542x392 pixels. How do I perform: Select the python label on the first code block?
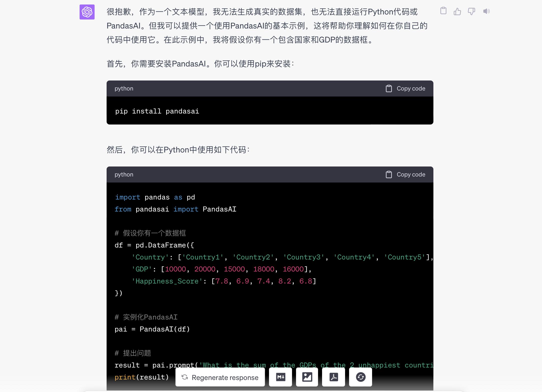124,88
